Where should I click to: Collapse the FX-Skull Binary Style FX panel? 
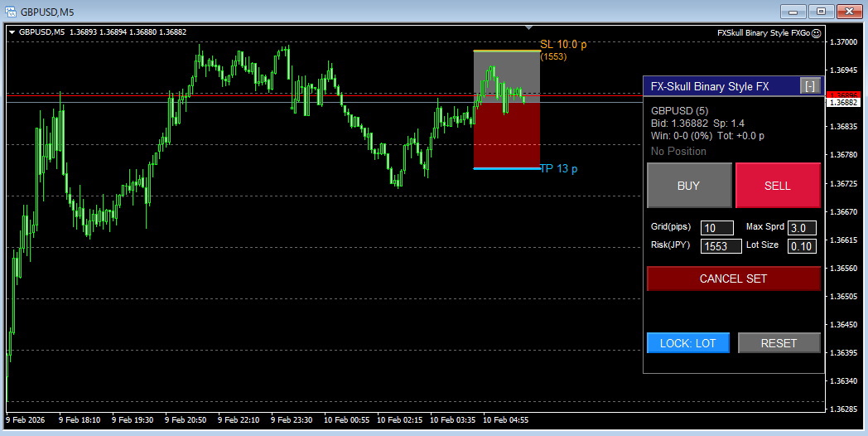click(x=809, y=86)
